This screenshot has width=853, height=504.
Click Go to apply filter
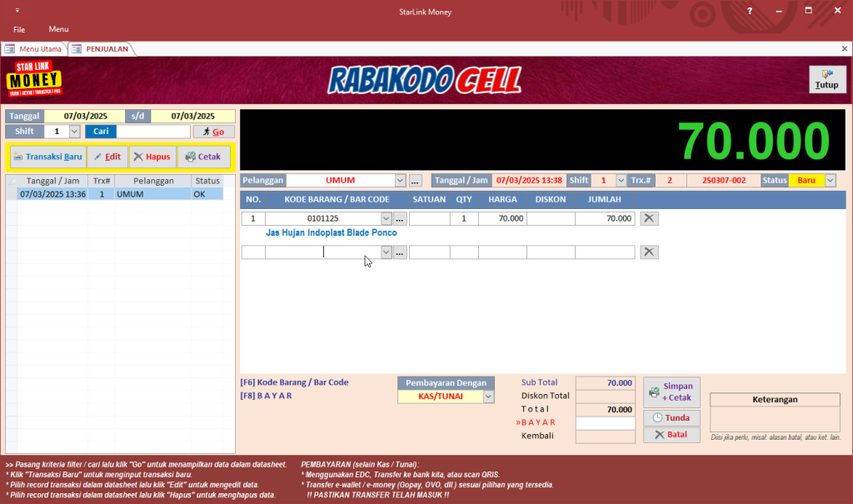pyautogui.click(x=214, y=132)
